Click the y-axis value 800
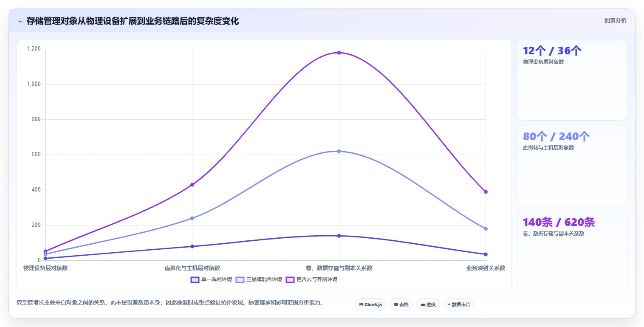The image size is (644, 327). 36,119
